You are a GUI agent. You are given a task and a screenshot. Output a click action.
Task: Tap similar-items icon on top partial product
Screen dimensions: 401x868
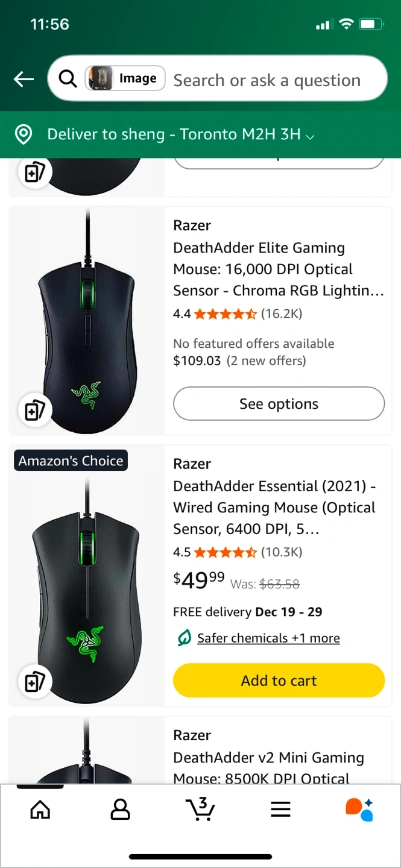pyautogui.click(x=34, y=173)
